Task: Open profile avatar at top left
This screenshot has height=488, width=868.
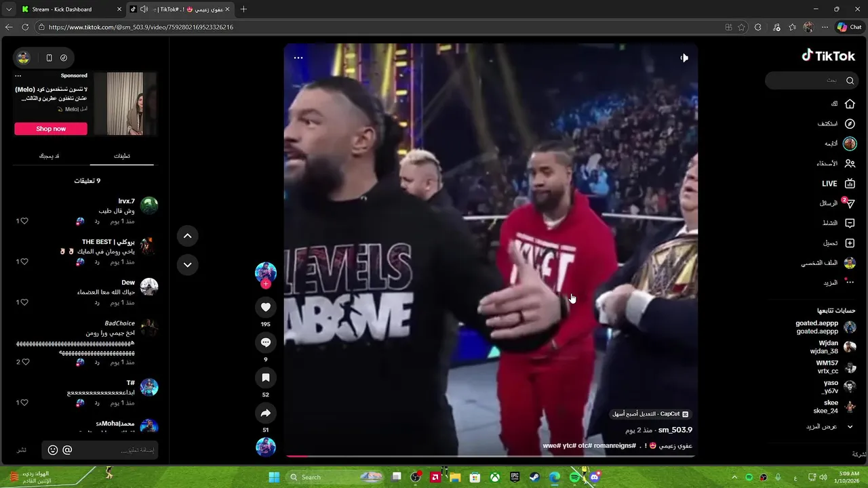Action: 23,58
